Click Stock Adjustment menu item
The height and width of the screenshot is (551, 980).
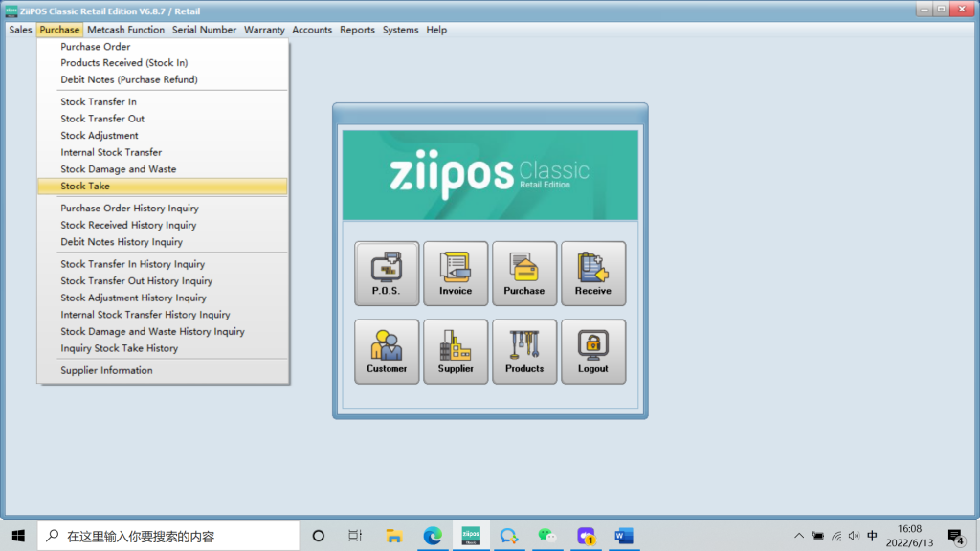100,136
